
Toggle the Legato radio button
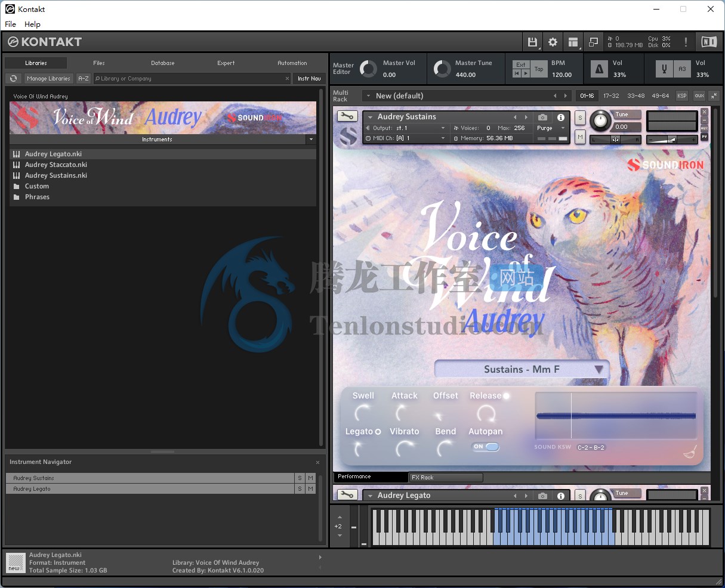378,432
